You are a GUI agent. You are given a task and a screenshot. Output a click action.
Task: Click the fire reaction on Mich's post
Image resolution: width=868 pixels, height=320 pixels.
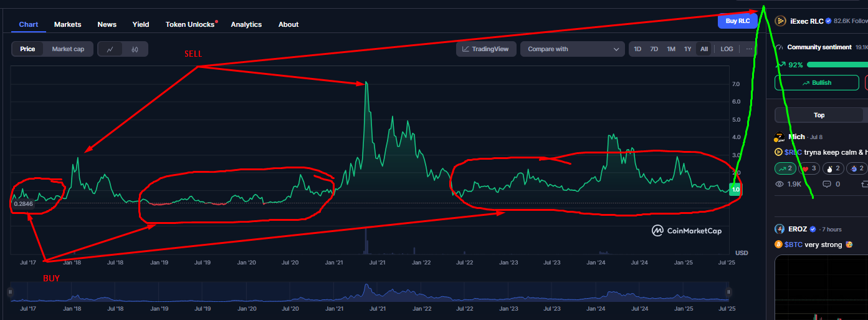point(857,168)
